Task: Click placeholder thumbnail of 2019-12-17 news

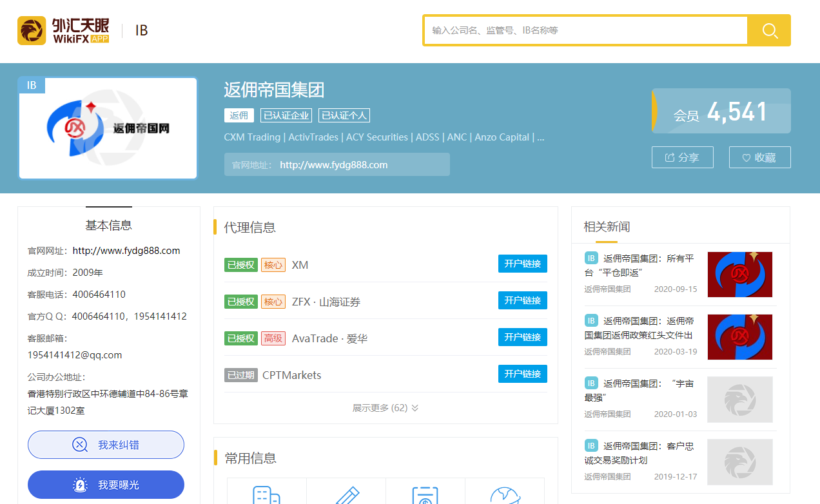Action: coord(740,461)
